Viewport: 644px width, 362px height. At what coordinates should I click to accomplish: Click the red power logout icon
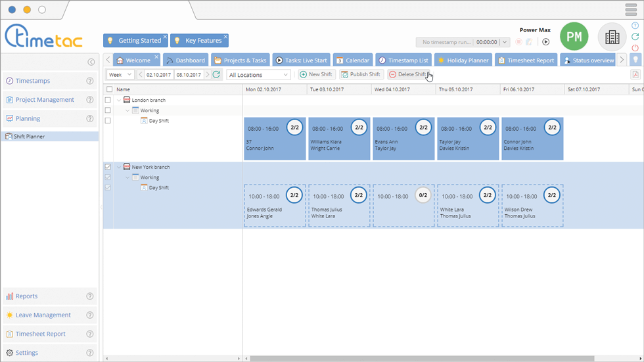pos(635,48)
